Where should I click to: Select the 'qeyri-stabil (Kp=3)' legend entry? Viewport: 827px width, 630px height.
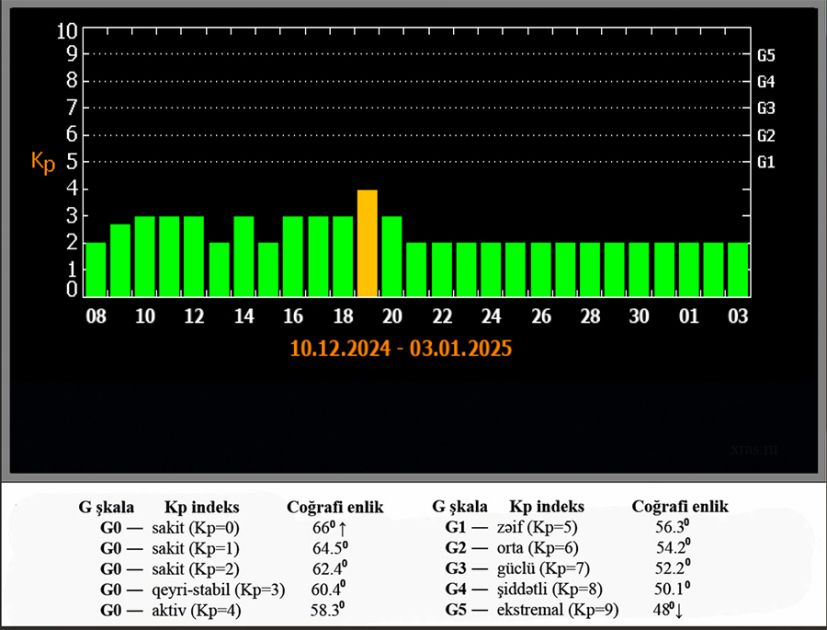(x=218, y=590)
